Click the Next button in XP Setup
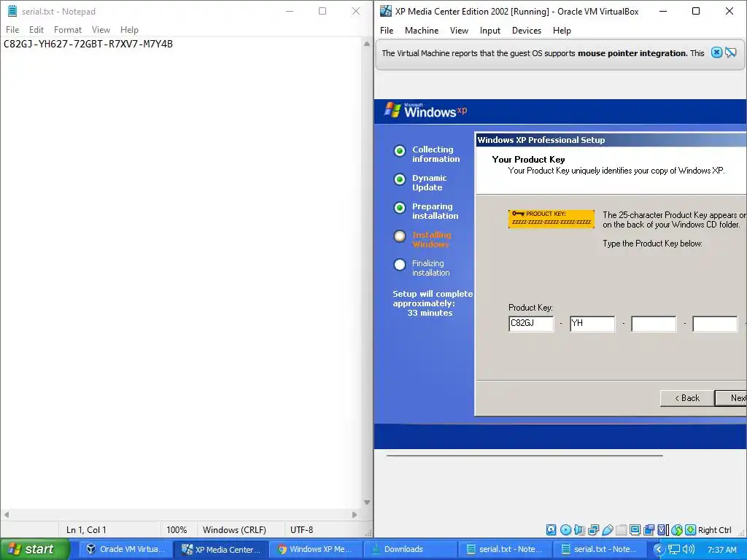The height and width of the screenshot is (560, 747). point(731,398)
